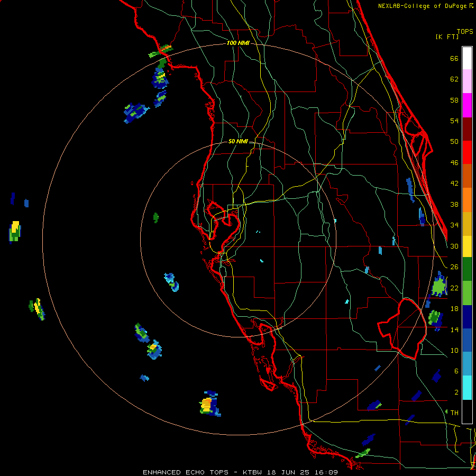The image size is (476, 476).
Task: Click the 18 legend value
Action: [x=454, y=309]
